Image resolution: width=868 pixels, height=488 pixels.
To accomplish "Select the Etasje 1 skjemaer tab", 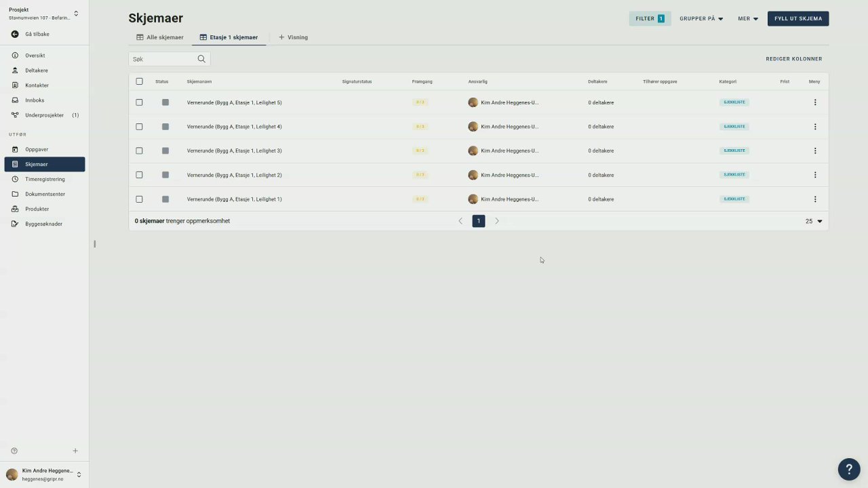I will (x=229, y=37).
